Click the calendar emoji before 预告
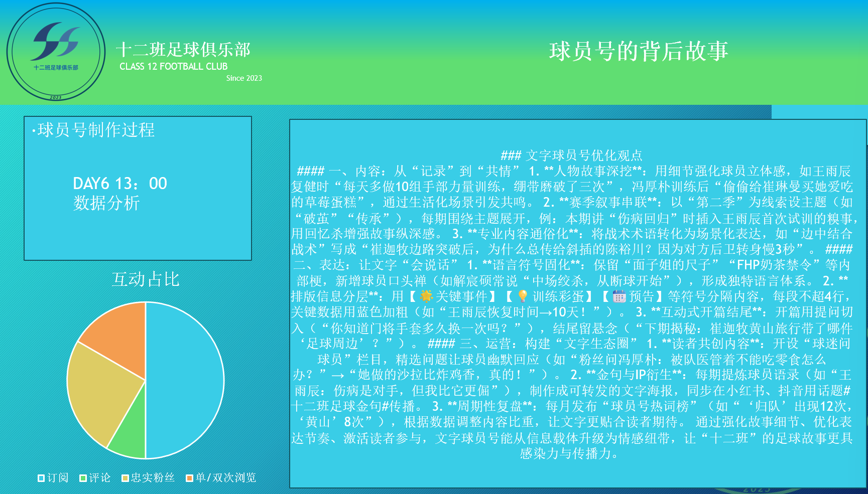Image resolution: width=868 pixels, height=494 pixels. click(x=619, y=296)
